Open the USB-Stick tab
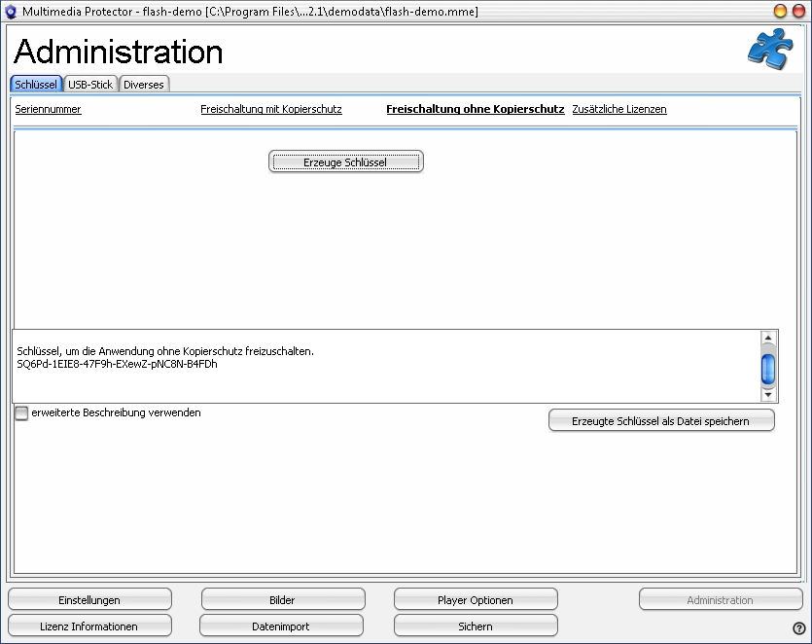 pyautogui.click(x=90, y=85)
